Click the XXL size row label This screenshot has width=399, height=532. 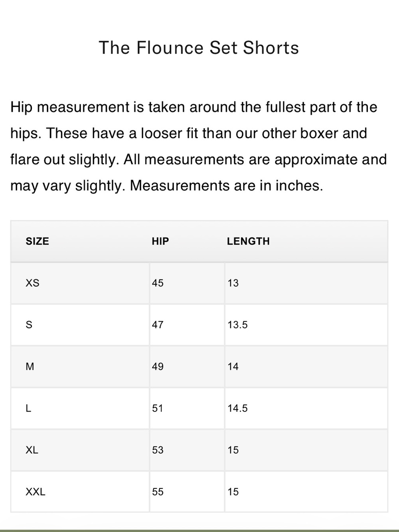36,492
